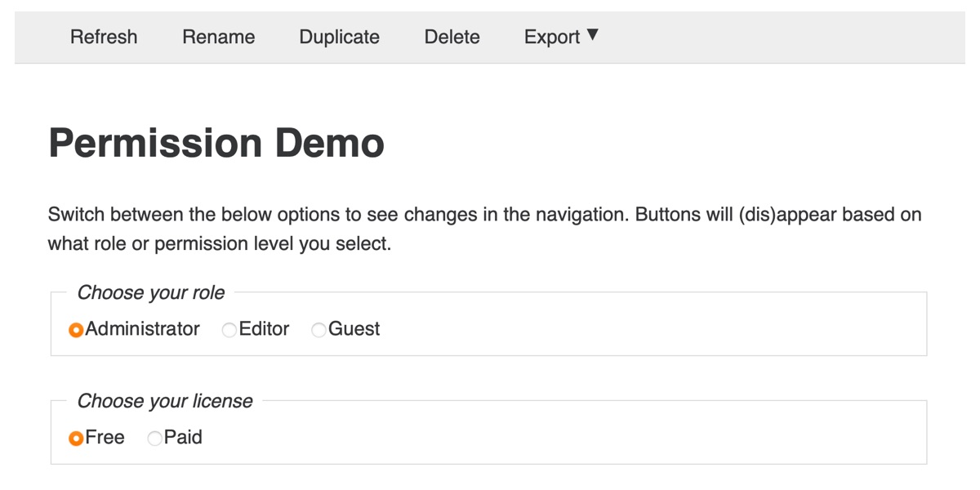This screenshot has width=980, height=490.
Task: Click the 'Choose your role' legend
Action: click(151, 292)
